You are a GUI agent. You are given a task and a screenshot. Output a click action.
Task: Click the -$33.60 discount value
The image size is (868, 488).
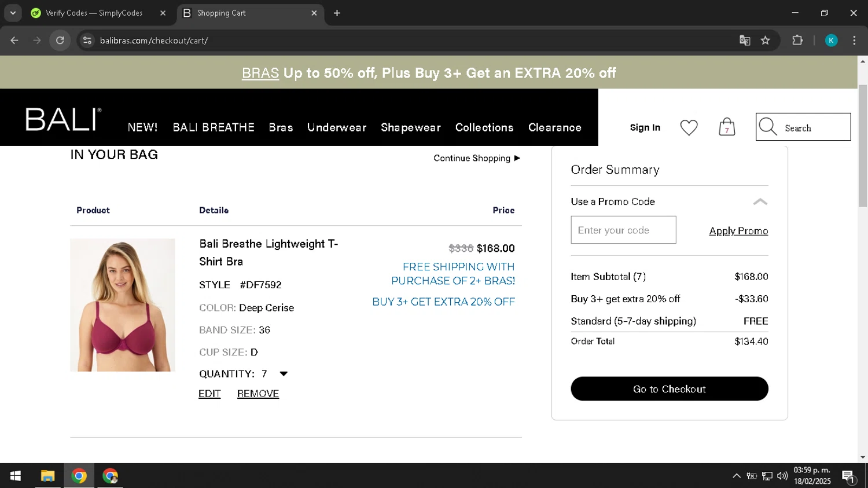coord(752,299)
